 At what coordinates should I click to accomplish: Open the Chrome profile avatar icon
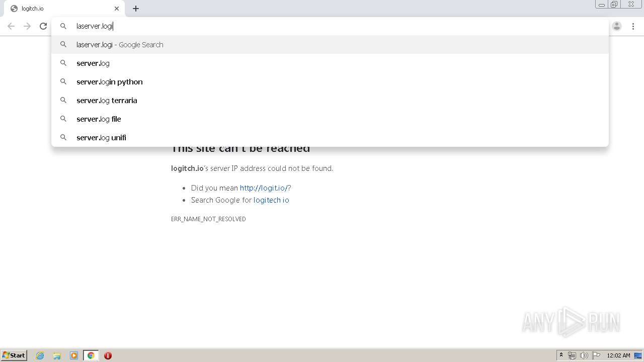(x=617, y=26)
